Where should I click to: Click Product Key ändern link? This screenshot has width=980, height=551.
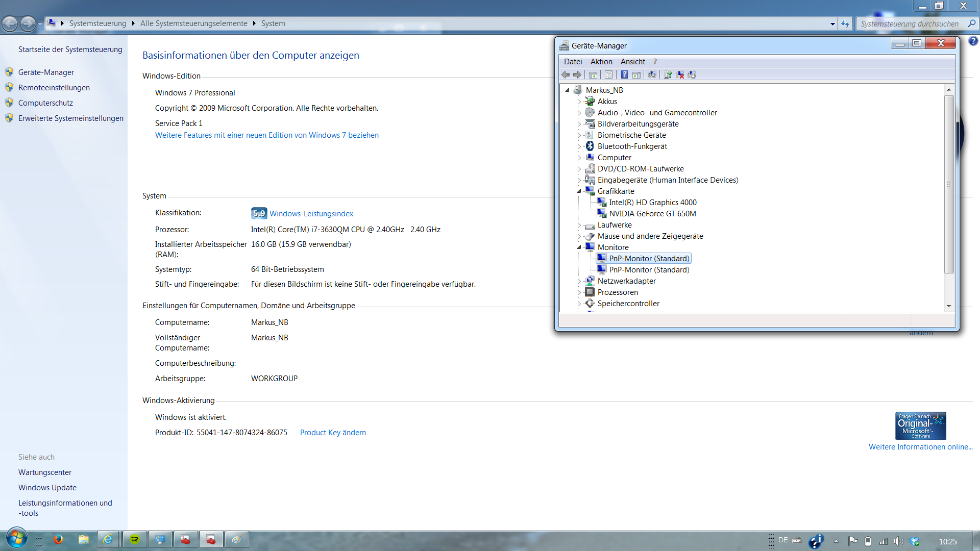(333, 433)
